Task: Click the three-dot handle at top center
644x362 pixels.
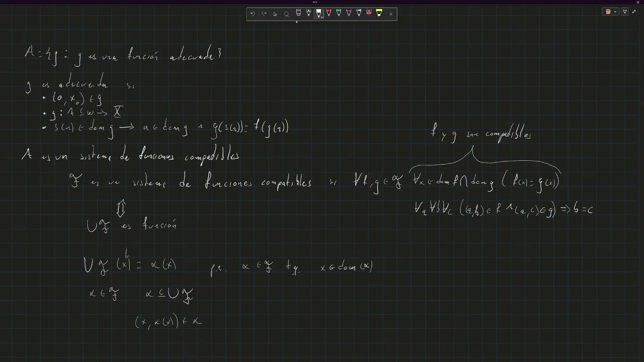Action: [x=315, y=2]
